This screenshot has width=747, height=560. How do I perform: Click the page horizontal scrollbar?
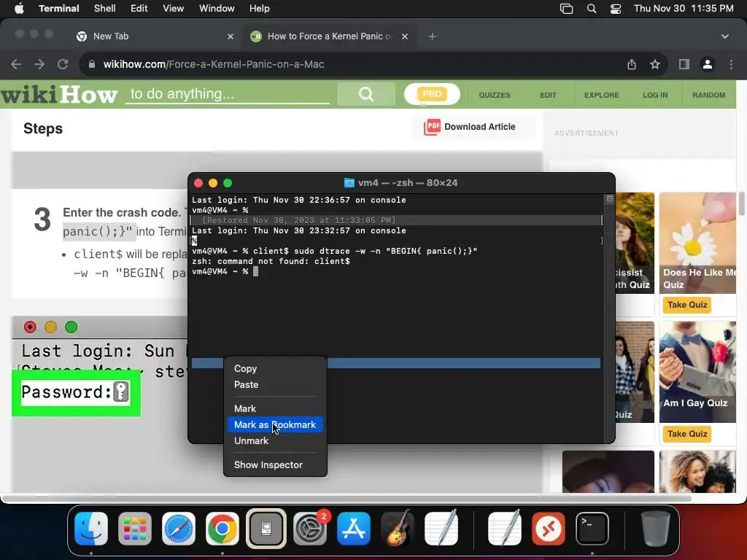[347, 499]
